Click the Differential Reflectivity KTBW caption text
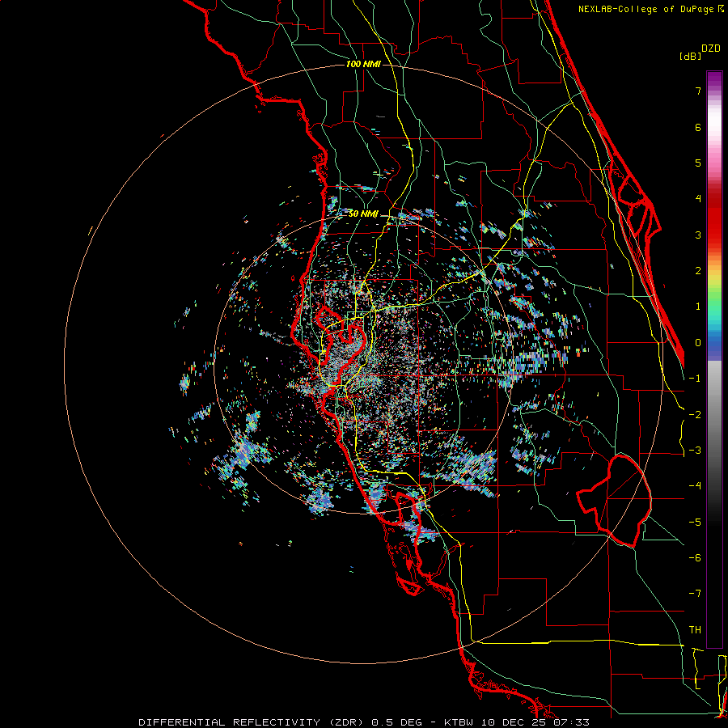 tap(364, 722)
